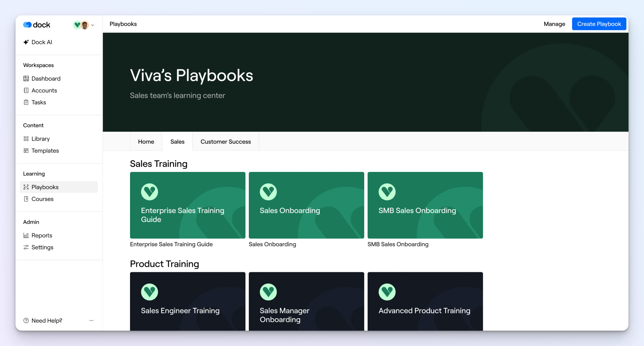644x346 pixels.
Task: Click the Templates layout icon
Action: tap(26, 150)
